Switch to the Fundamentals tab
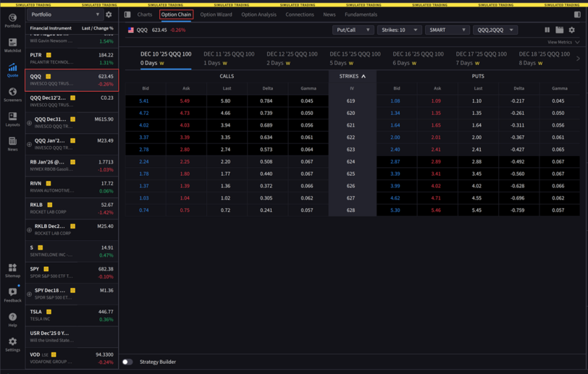The image size is (588, 374). coord(361,14)
